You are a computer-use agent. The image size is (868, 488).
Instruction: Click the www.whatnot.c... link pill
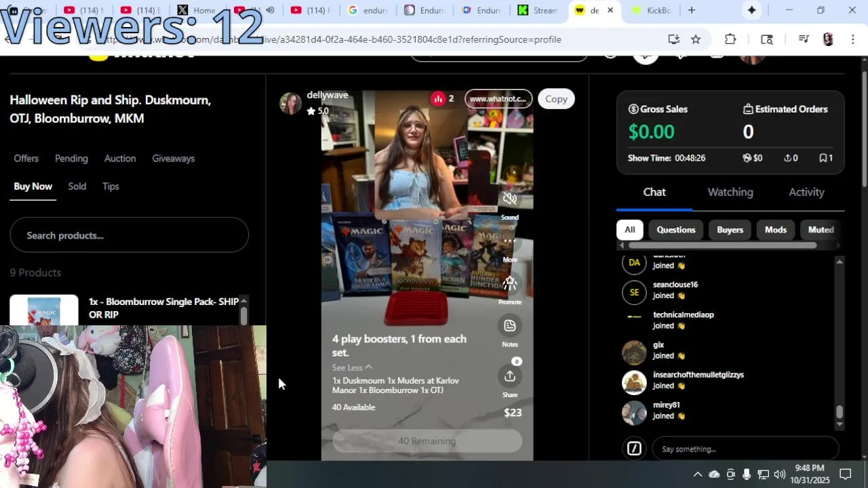(498, 99)
